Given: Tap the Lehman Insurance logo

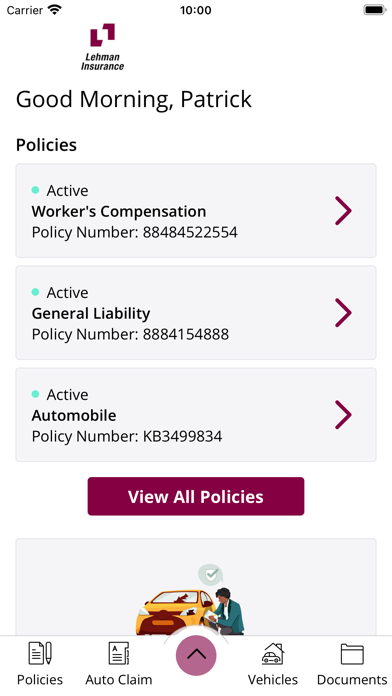Looking at the screenshot, I should tap(103, 47).
